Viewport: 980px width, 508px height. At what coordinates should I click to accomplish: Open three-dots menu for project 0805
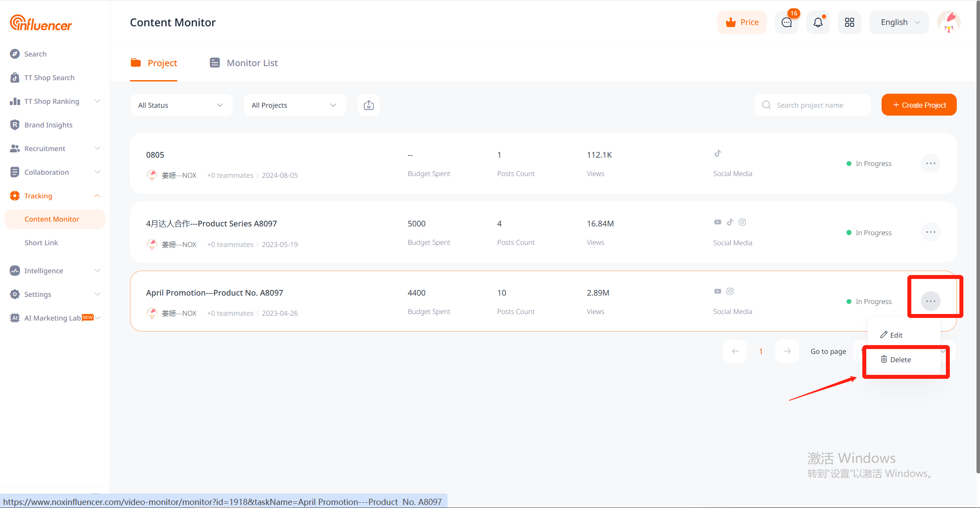click(x=931, y=163)
